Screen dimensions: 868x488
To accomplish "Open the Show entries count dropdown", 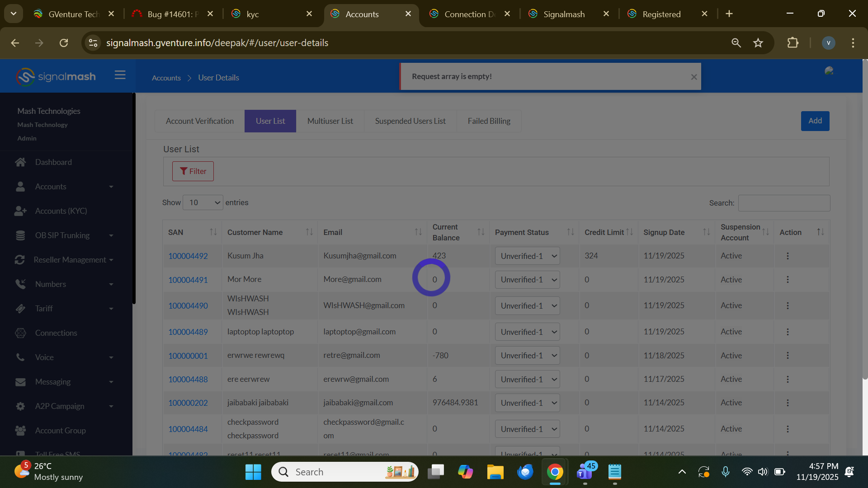I will (x=203, y=203).
